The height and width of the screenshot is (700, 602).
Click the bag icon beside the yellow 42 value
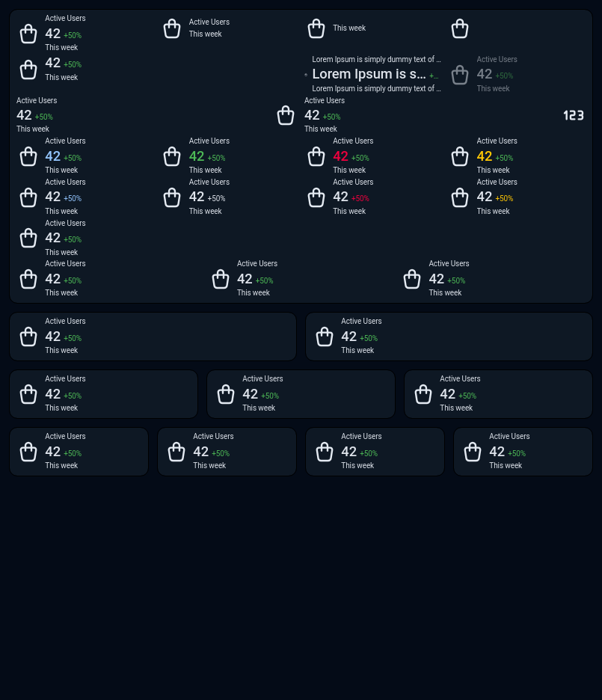click(x=460, y=156)
